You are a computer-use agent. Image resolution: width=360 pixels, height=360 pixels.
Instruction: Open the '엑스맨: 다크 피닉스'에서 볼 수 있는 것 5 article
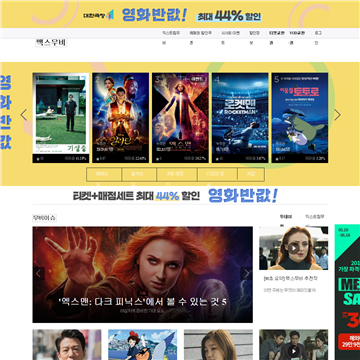[142, 302]
